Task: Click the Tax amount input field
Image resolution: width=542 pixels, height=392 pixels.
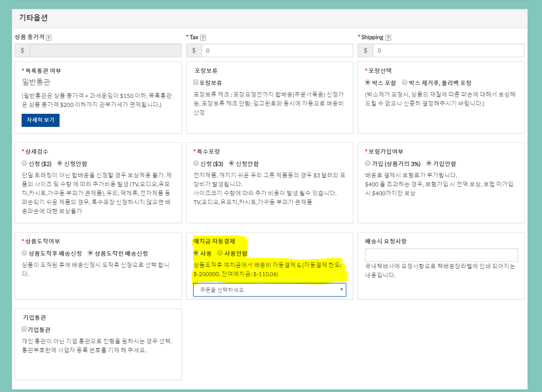Action: [x=277, y=51]
